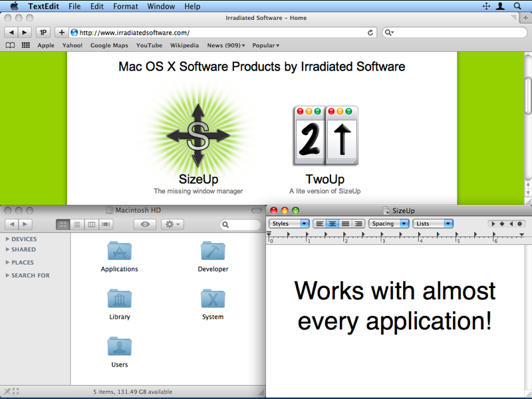This screenshot has height=399, width=532.
Task: Click the Safari URL address field
Action: [222, 33]
